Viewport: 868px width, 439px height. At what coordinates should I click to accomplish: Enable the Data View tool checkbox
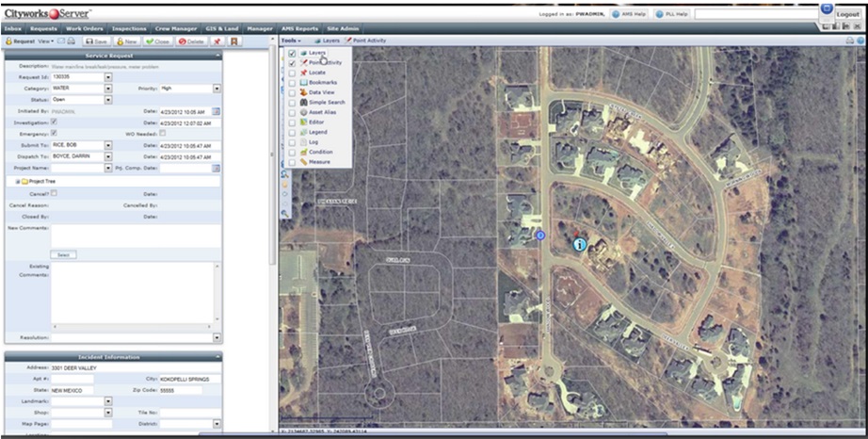click(292, 93)
